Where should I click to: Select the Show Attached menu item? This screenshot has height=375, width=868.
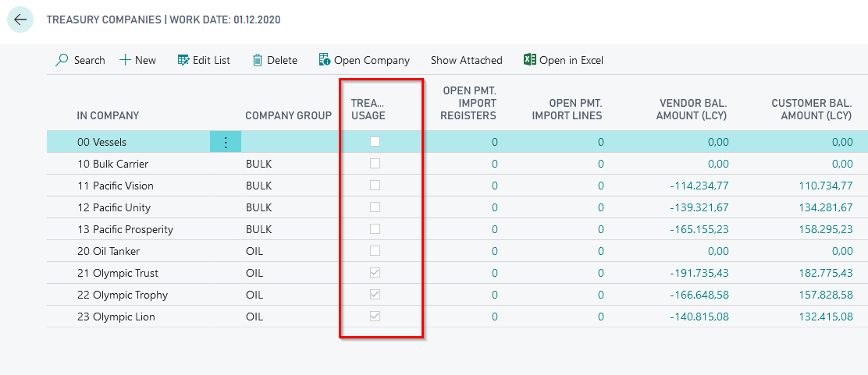[466, 60]
